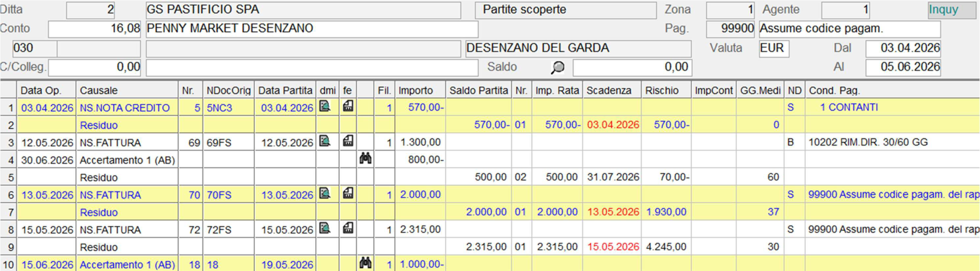Image resolution: width=980 pixels, height=271 pixels.
Task: Sort by the Data Op. column header
Action: point(47,91)
